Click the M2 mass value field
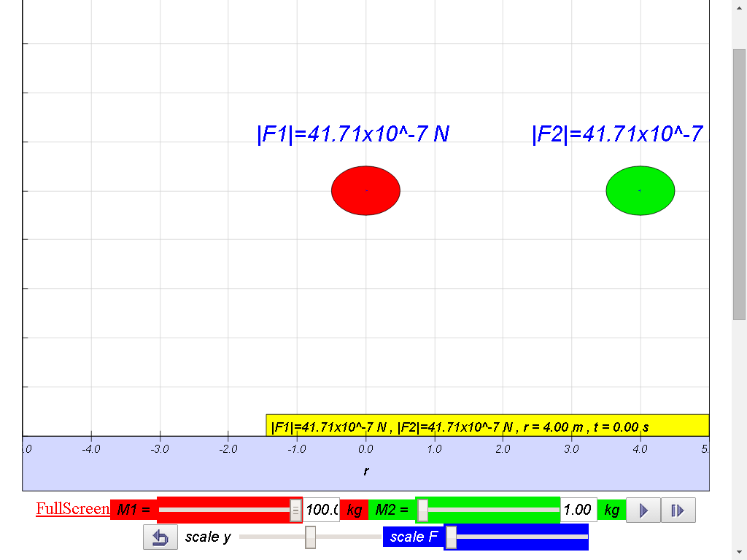The image size is (747, 560). [x=578, y=510]
